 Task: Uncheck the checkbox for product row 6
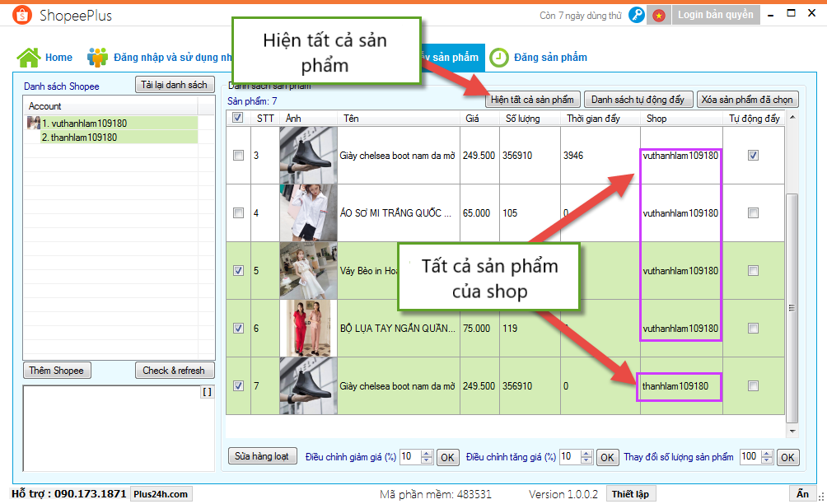[239, 328]
